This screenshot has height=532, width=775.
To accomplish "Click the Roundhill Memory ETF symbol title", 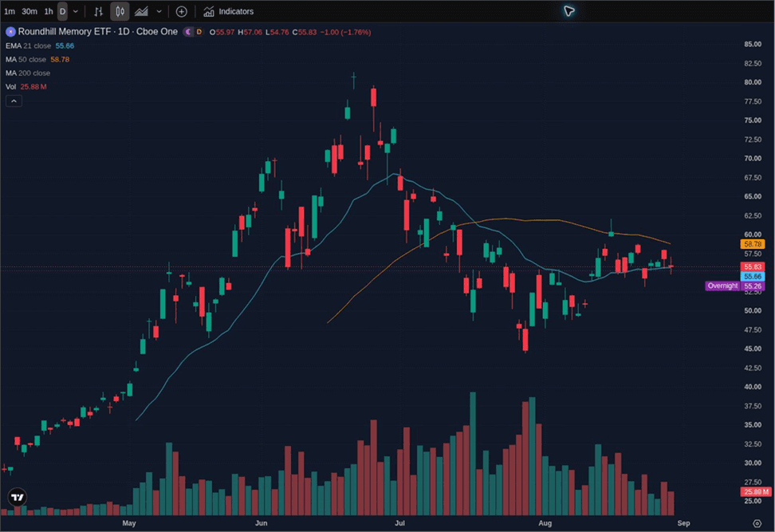I will click(x=98, y=32).
